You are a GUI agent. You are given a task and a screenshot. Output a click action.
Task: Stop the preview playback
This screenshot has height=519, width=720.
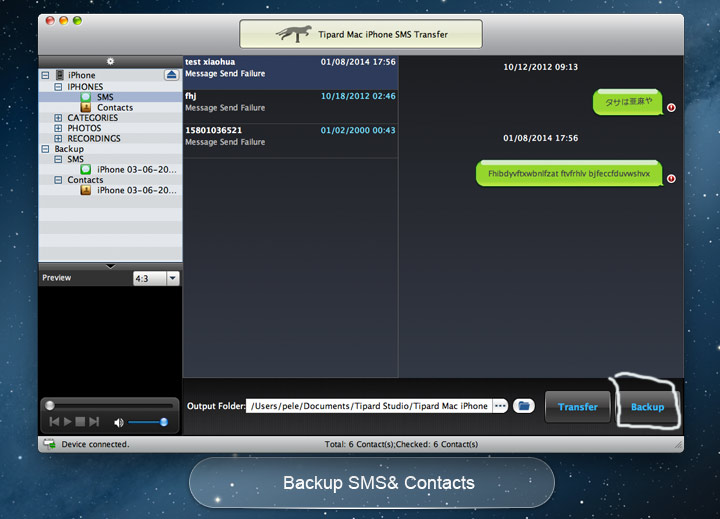click(80, 422)
